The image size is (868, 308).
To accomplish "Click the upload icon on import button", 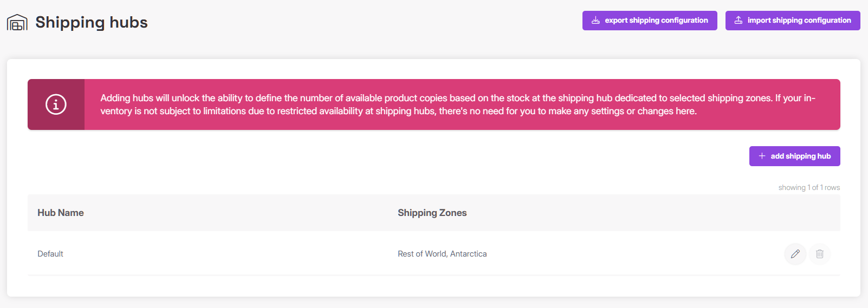I will [x=739, y=21].
